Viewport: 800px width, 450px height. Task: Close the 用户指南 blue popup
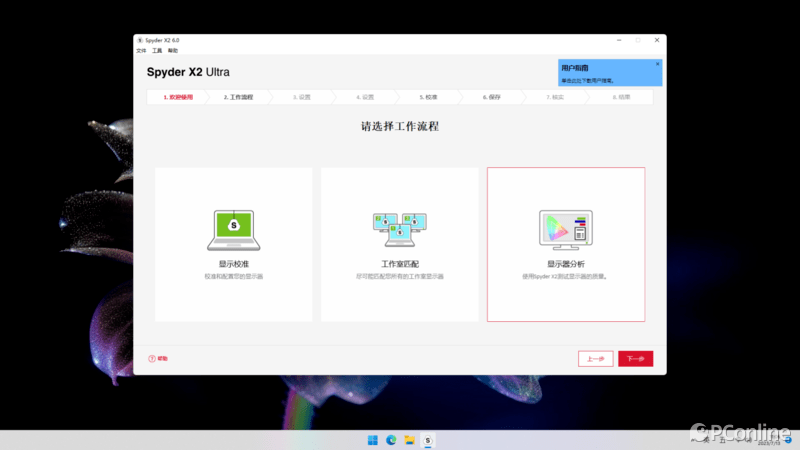click(x=657, y=63)
